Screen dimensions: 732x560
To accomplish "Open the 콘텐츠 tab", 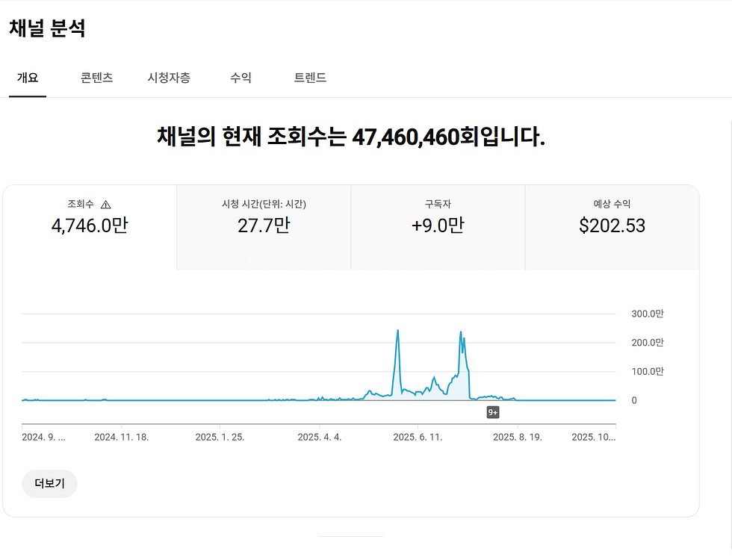I will (97, 78).
